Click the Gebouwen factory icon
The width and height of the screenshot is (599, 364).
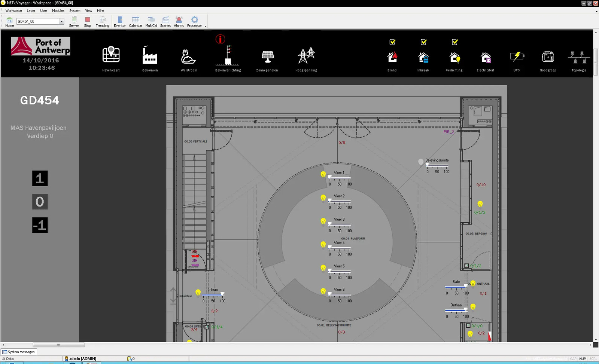click(150, 55)
